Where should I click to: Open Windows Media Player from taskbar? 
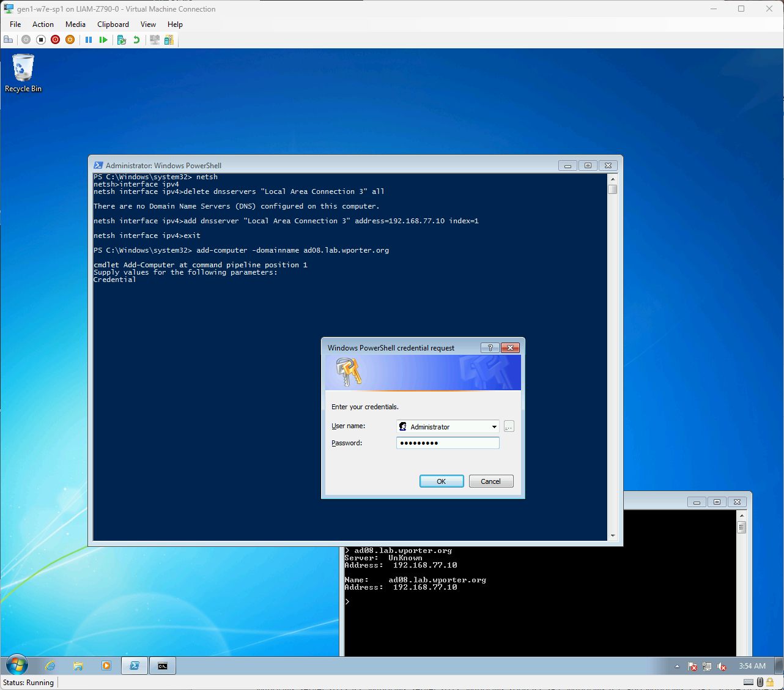(x=106, y=666)
